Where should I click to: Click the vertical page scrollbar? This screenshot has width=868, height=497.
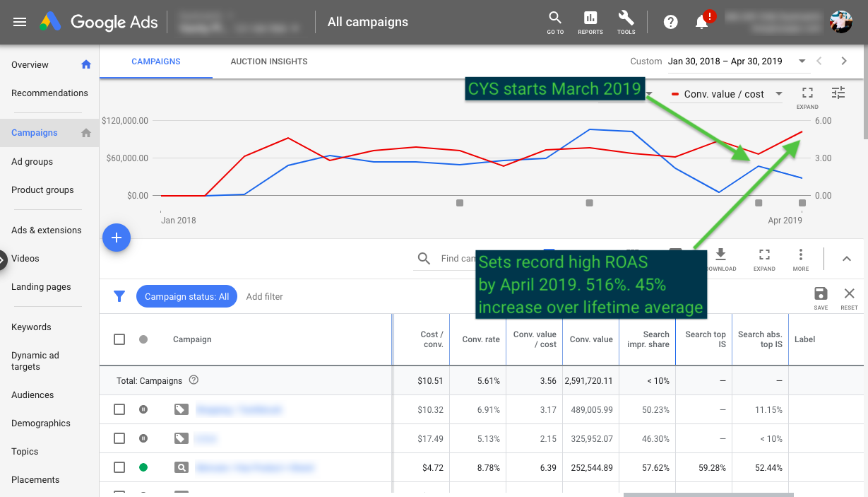(865, 92)
